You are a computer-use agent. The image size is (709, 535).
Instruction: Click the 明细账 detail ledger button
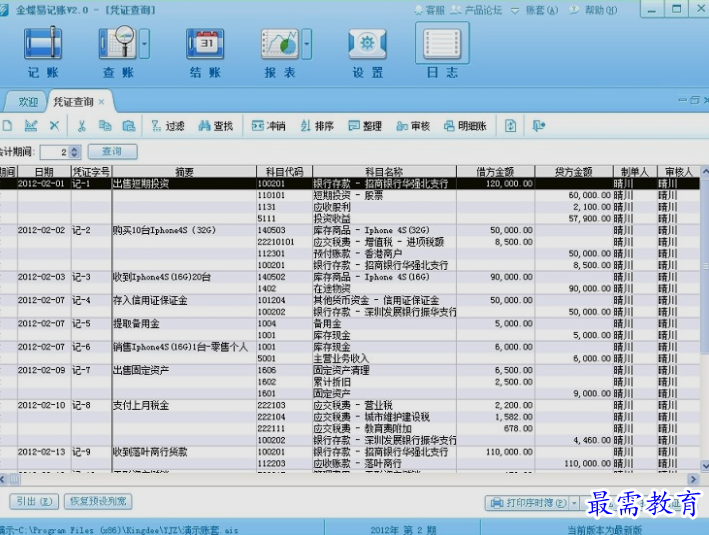tap(465, 126)
